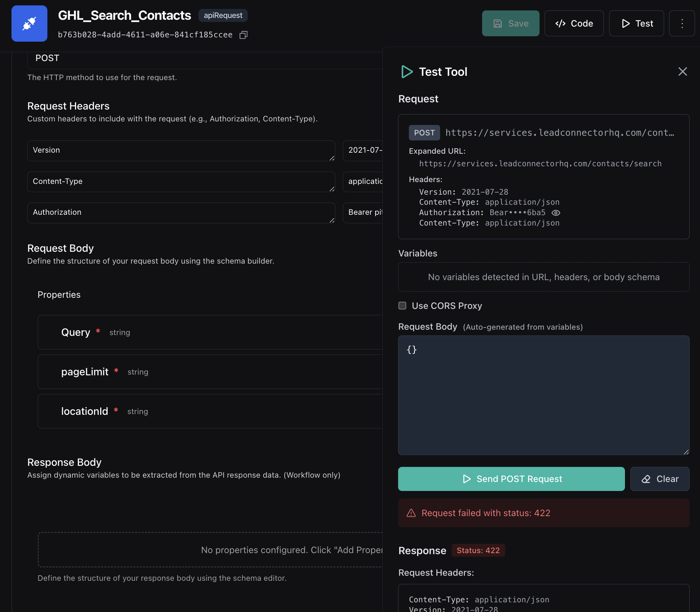Copy the tool ID with copy icon

coord(243,35)
